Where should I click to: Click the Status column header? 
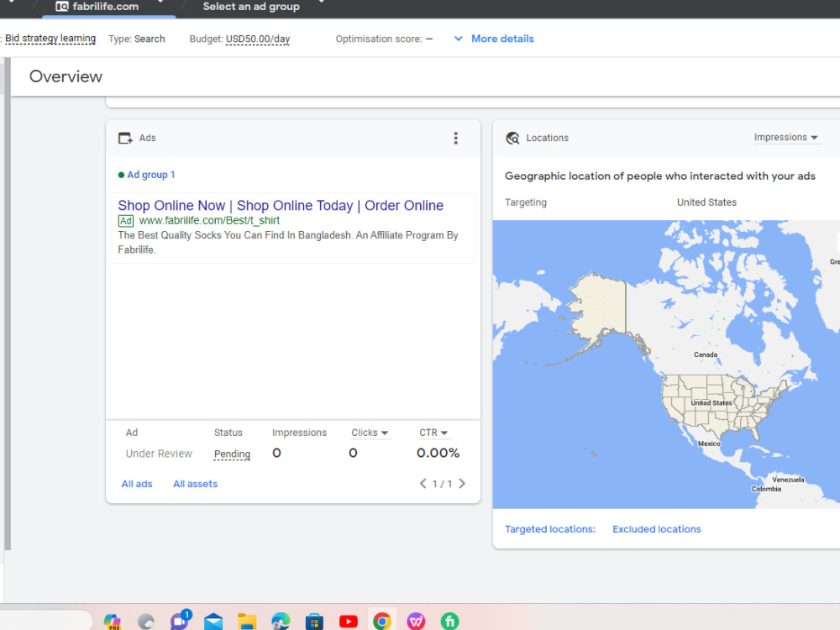228,433
